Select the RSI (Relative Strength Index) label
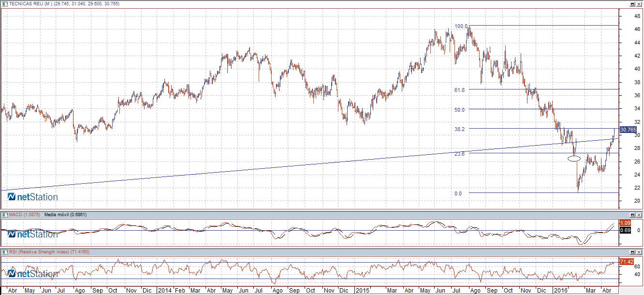644x295 pixels. coord(40,252)
